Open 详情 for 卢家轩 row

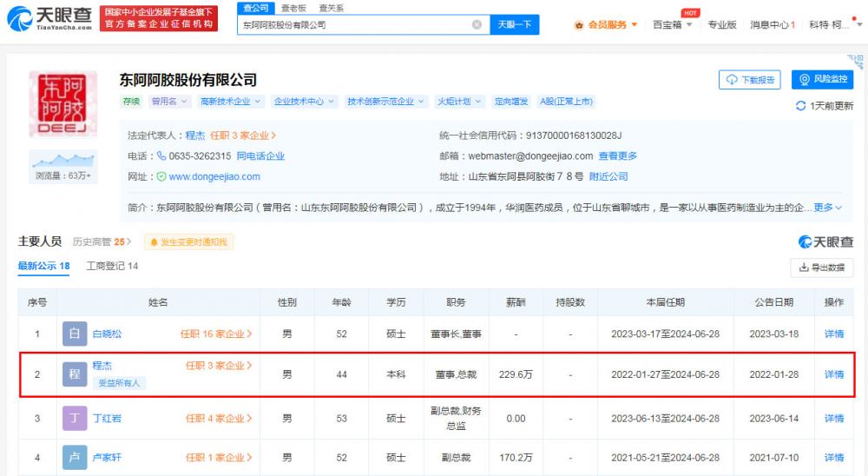833,458
